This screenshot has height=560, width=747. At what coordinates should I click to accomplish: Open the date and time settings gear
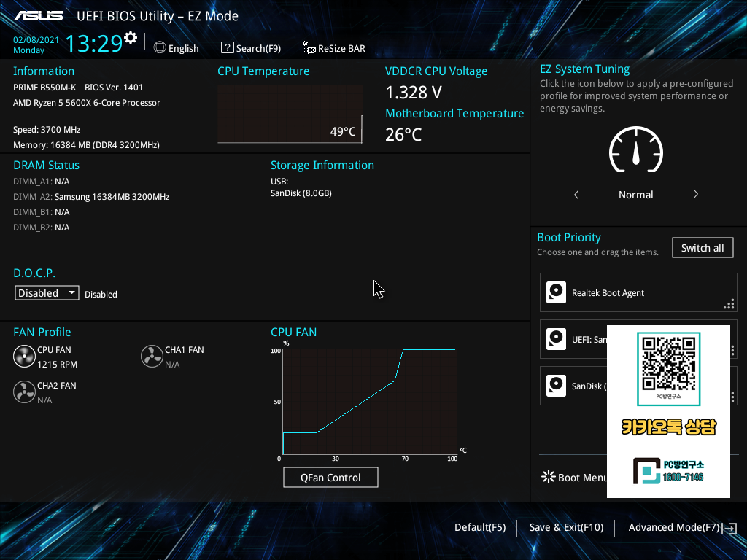(x=131, y=38)
